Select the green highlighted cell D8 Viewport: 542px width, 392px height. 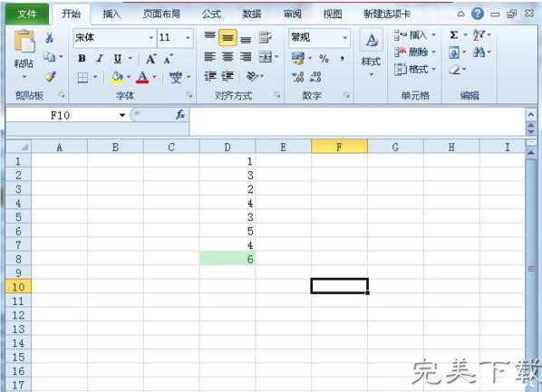pyautogui.click(x=227, y=259)
